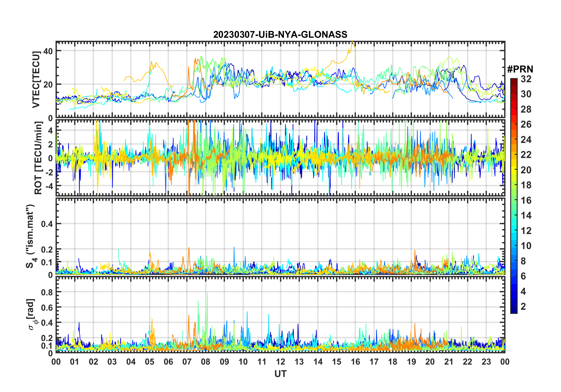Image resolution: width=561 pixels, height=392 pixels.
Task: Click the sigma phi [rad] y-axis label
Action: coord(32,314)
